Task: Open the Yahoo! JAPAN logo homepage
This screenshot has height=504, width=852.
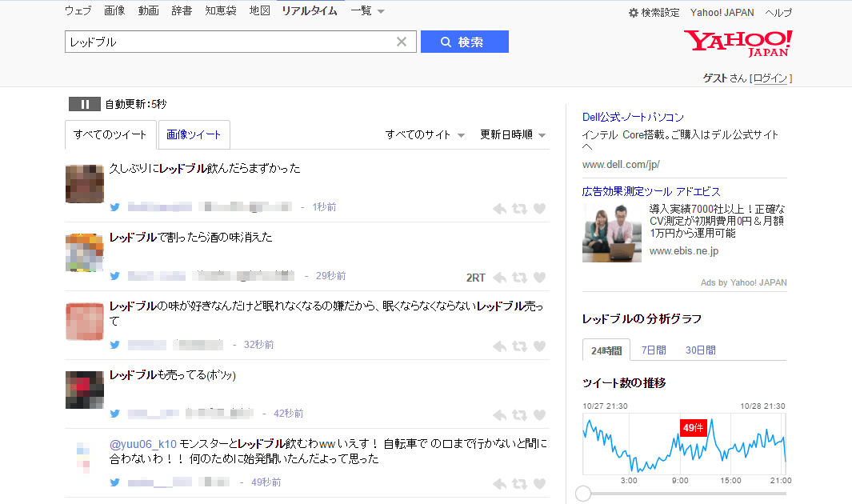Action: [738, 43]
